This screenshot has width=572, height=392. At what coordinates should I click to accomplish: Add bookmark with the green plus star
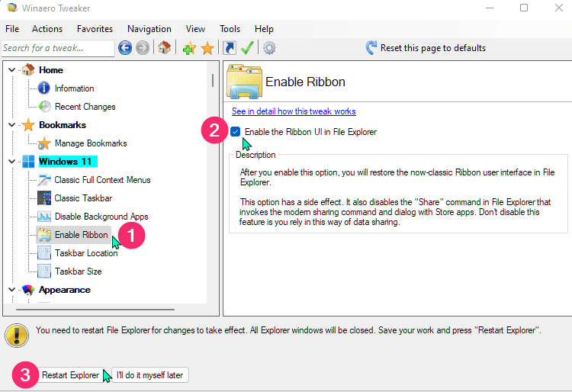pyautogui.click(x=189, y=48)
